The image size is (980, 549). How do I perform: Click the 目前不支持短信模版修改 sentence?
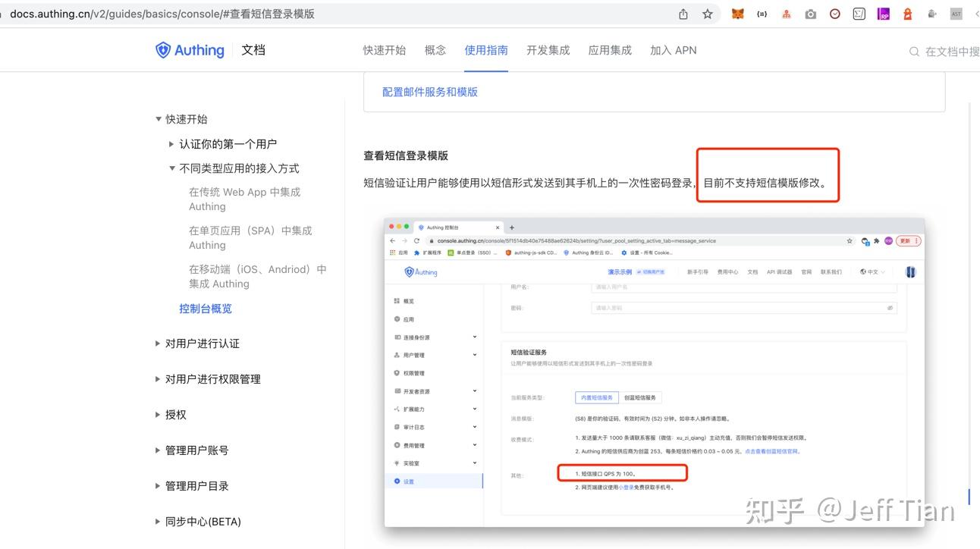coord(765,183)
